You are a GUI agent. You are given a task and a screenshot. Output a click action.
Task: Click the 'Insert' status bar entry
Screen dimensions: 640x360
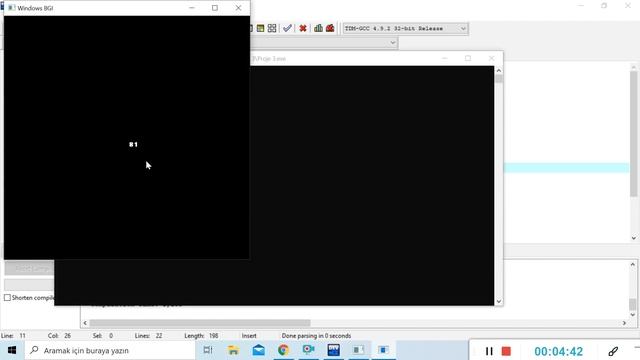(249, 336)
